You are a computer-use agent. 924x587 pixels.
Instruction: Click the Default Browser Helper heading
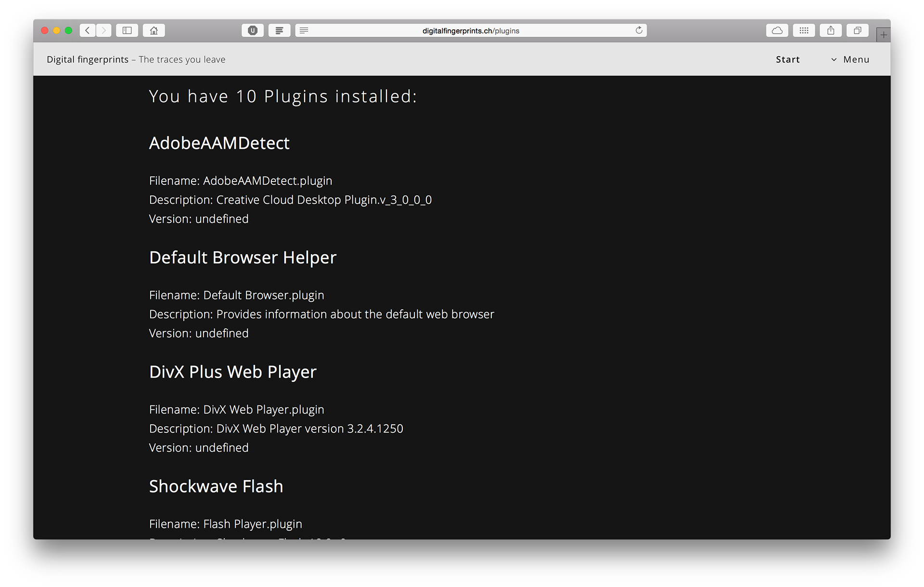243,258
